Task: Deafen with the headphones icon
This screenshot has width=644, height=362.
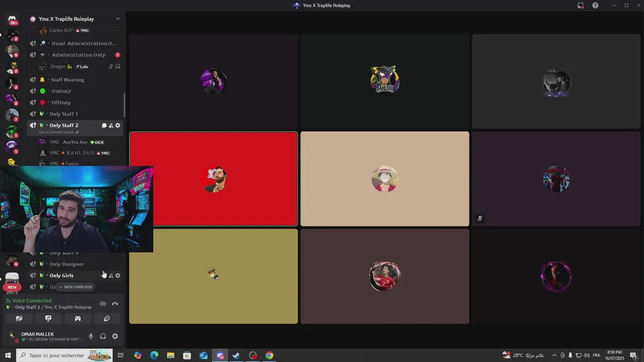Action: click(x=103, y=336)
